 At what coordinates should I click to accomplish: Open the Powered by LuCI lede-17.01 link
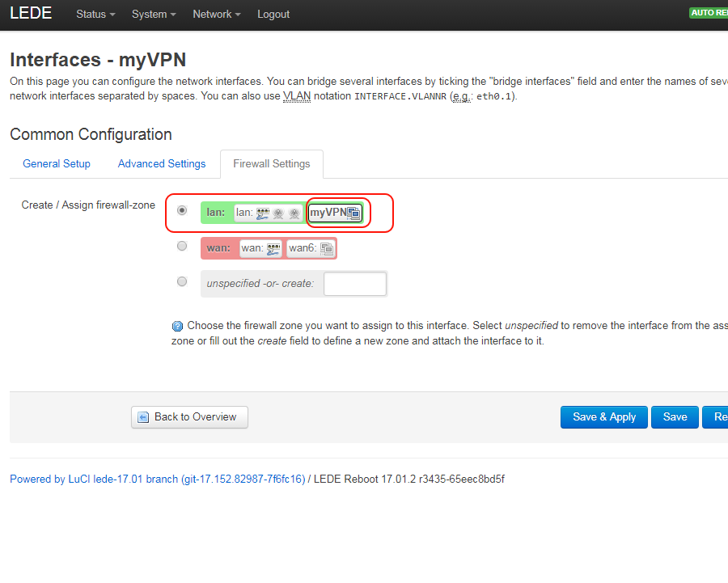158,479
